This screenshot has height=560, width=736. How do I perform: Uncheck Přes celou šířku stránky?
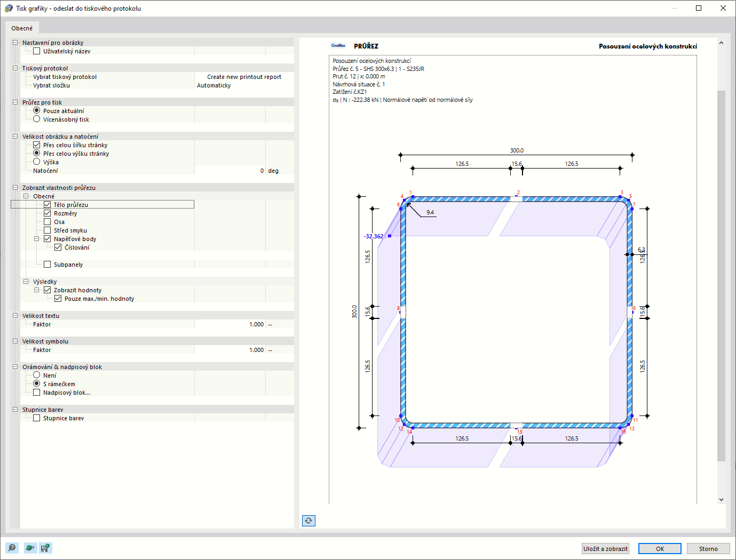(x=37, y=145)
